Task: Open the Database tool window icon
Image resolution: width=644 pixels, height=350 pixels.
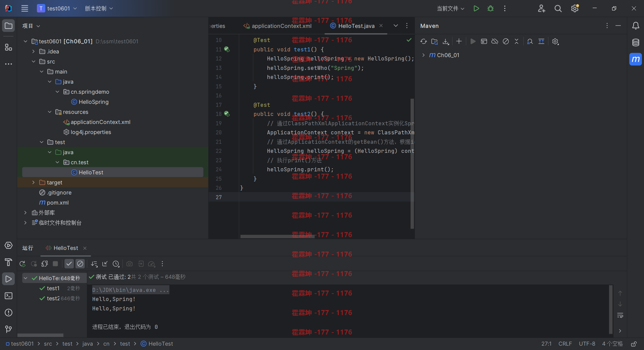Action: click(x=636, y=42)
